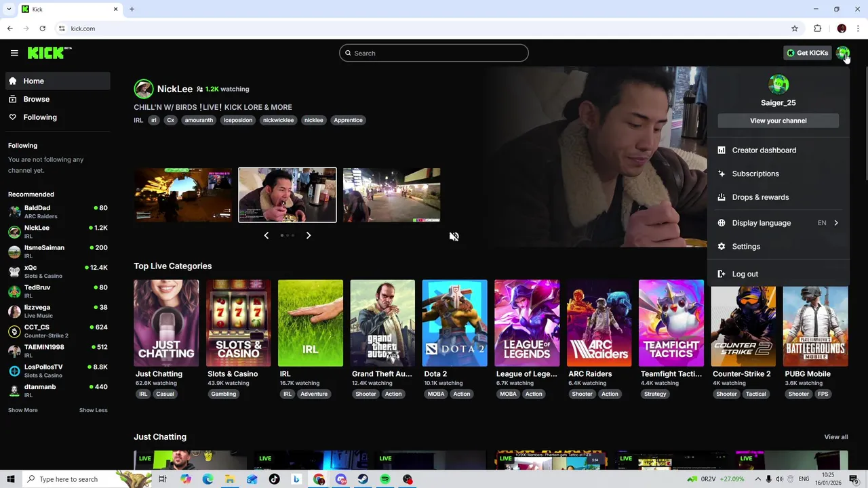Image resolution: width=868 pixels, height=488 pixels.
Task: Select Log out in profile menu
Action: click(x=778, y=274)
